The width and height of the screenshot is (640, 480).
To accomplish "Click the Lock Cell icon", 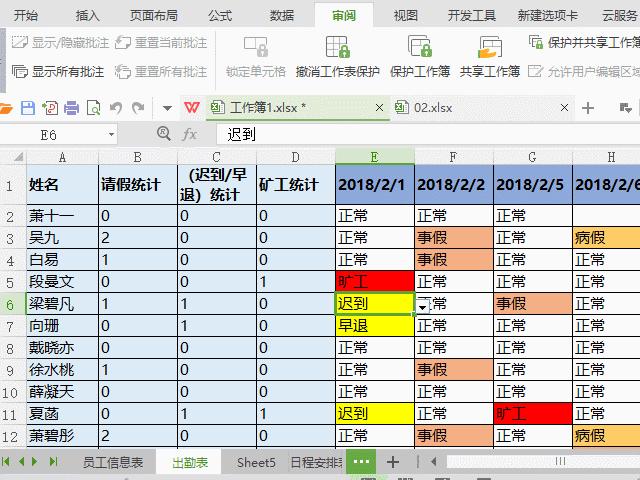I will [x=256, y=47].
